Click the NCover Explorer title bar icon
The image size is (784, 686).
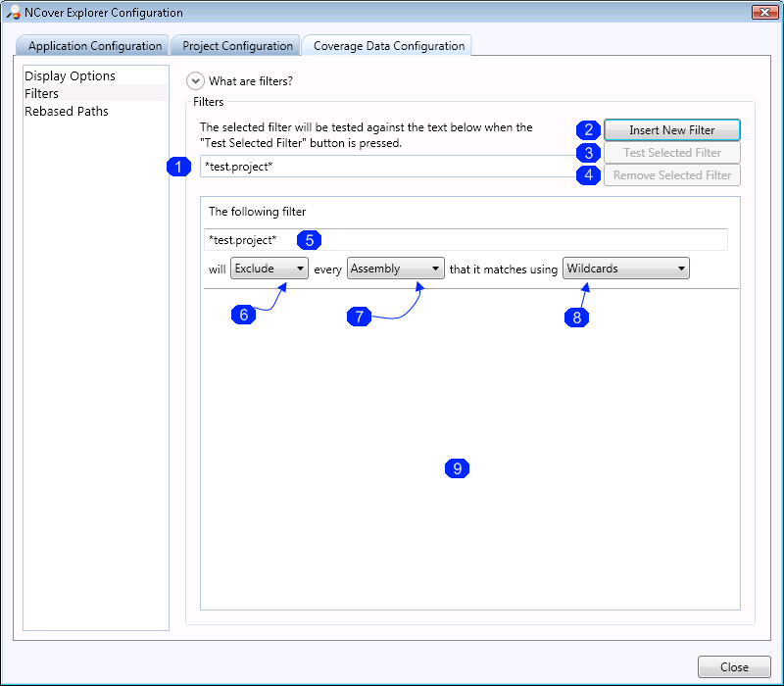coord(13,12)
